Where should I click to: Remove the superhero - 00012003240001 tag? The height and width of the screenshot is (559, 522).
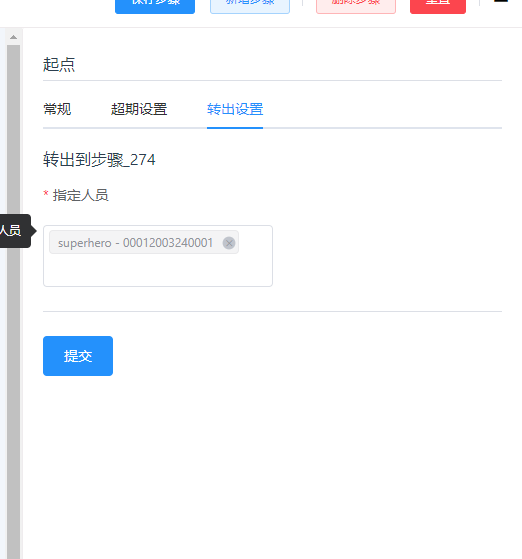click(x=229, y=243)
